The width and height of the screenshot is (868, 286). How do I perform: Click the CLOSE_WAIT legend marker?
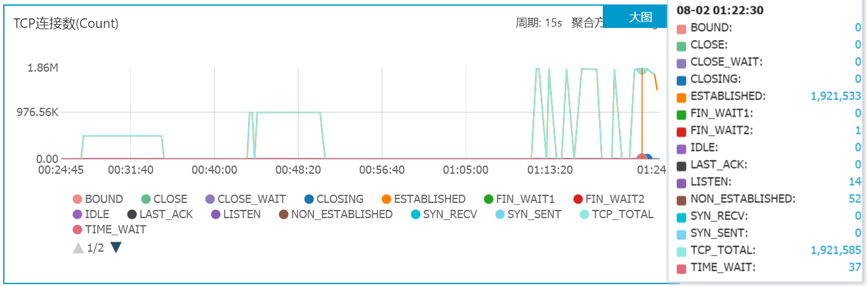coord(210,199)
